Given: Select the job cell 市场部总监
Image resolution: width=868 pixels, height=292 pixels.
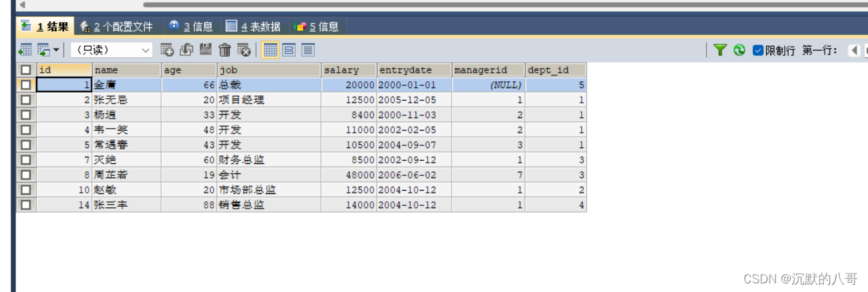Looking at the screenshot, I should point(268,190).
